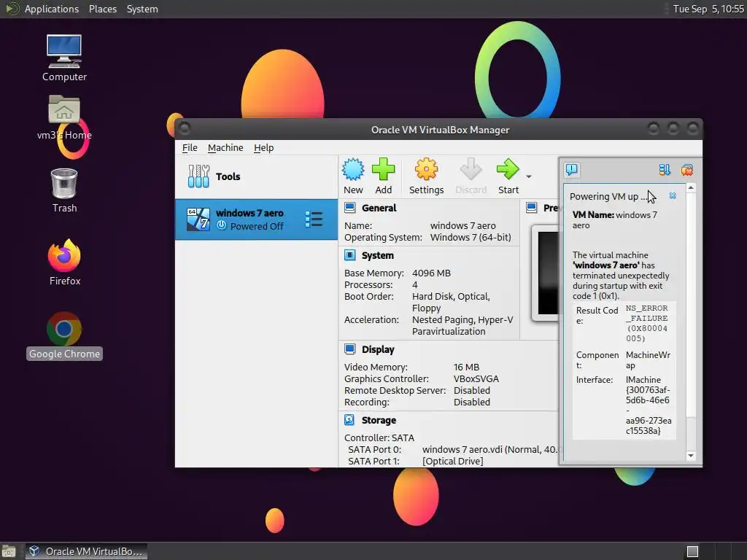Click the Oracle VM VirtualBox taskbar button
The height and width of the screenshot is (560, 747).
tap(86, 551)
